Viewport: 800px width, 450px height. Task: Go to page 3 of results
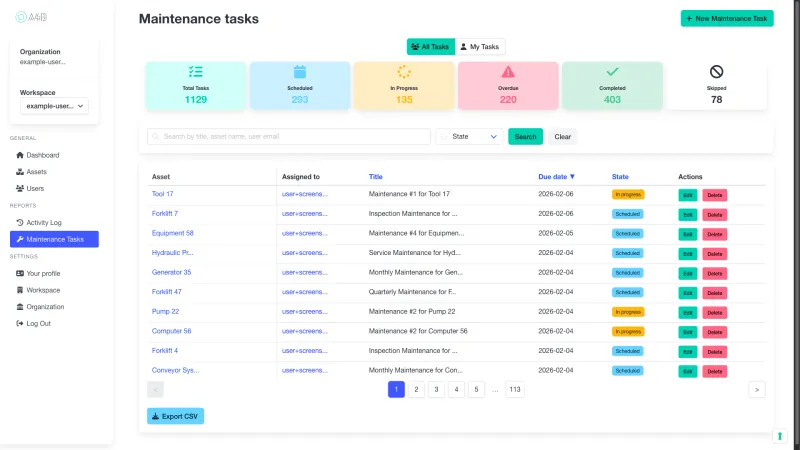pos(436,390)
